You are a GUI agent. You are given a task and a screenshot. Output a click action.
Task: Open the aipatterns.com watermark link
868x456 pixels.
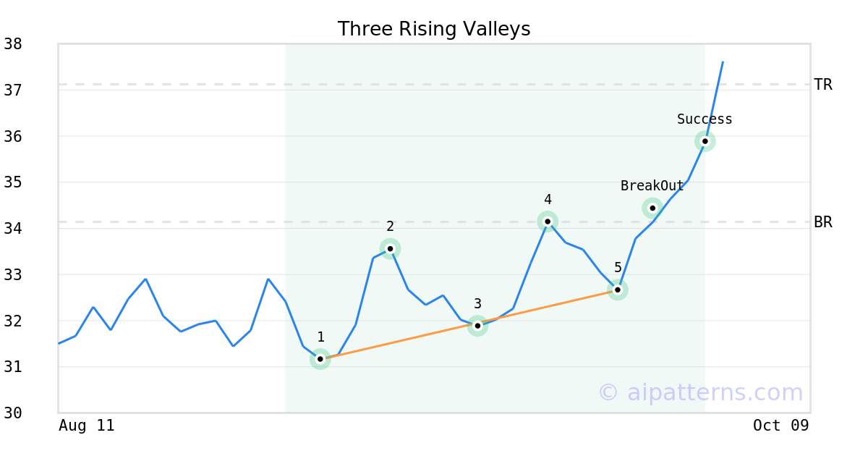pyautogui.click(x=700, y=392)
